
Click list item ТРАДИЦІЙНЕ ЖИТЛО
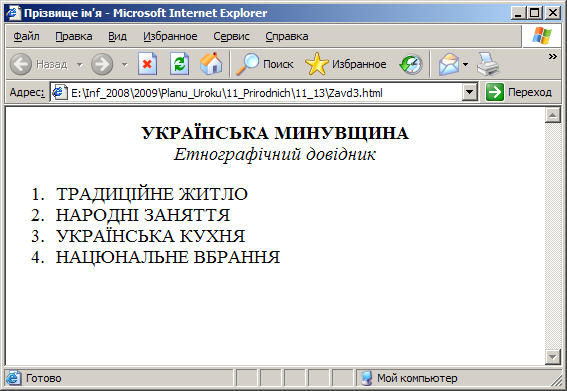[x=152, y=194]
